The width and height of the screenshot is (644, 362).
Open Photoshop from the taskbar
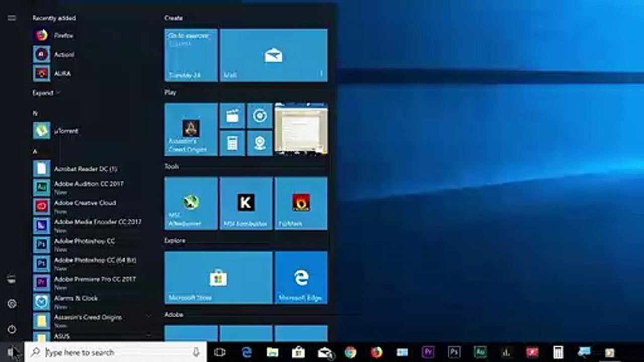point(454,352)
